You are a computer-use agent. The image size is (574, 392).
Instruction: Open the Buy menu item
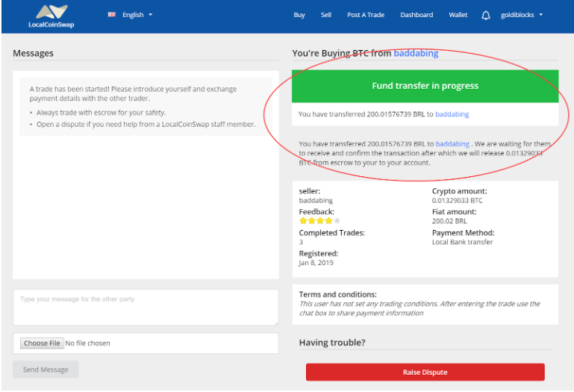[x=299, y=15]
